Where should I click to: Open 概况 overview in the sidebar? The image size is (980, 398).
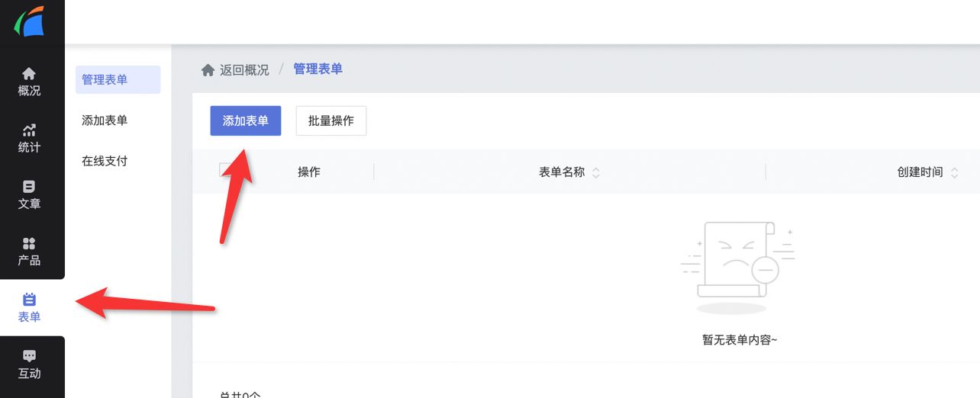click(29, 82)
